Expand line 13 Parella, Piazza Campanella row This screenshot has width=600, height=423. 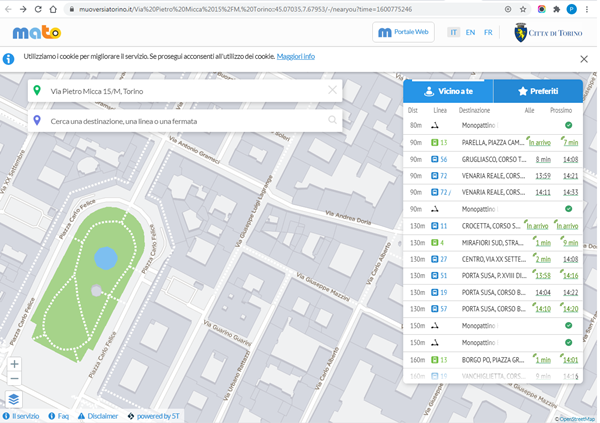[x=492, y=142]
